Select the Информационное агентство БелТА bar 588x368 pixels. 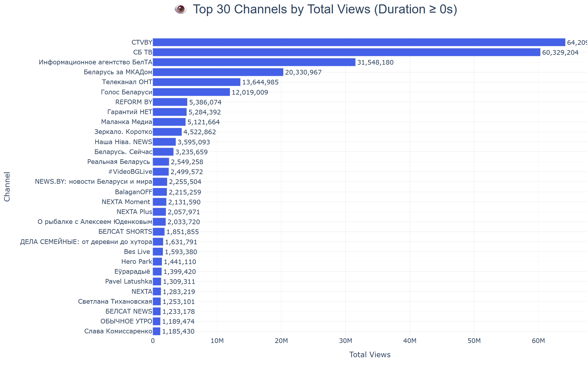254,62
